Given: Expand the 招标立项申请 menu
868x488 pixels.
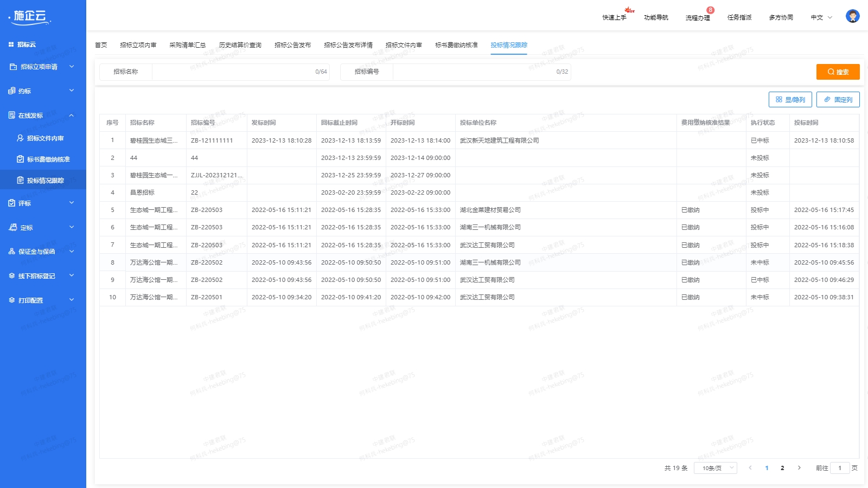Looking at the screenshot, I should 42,67.
